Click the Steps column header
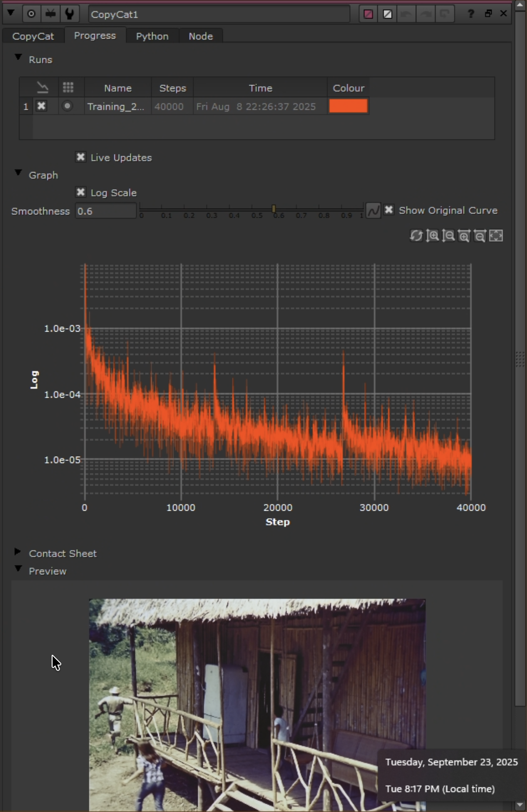The width and height of the screenshot is (527, 812). (x=173, y=88)
